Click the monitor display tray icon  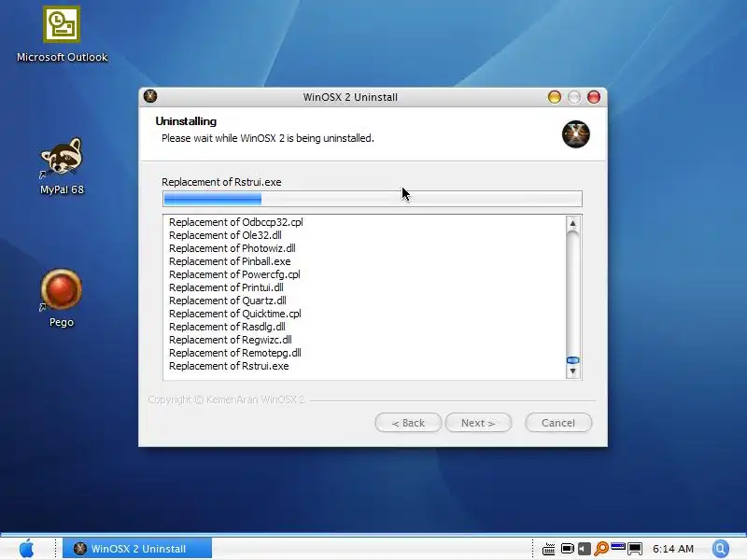coord(635,549)
